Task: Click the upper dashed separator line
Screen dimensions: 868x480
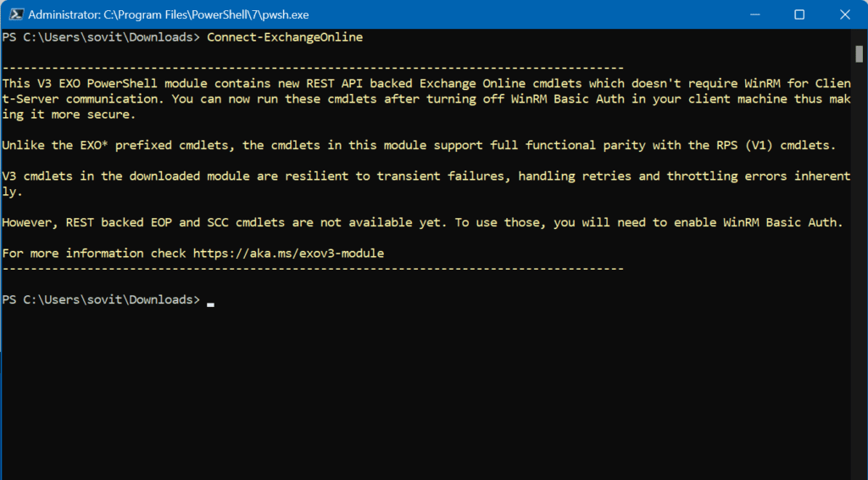Action: click(x=313, y=68)
